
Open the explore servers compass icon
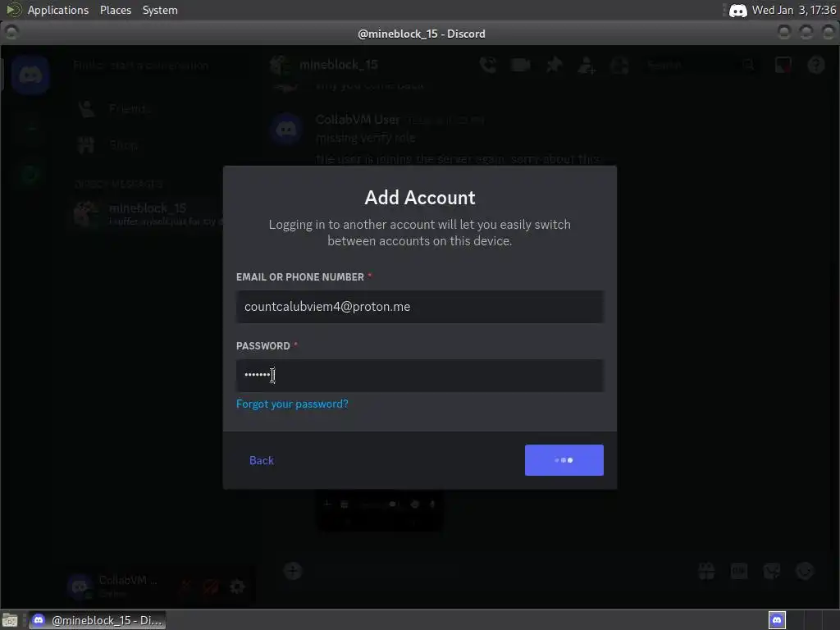pos(30,175)
